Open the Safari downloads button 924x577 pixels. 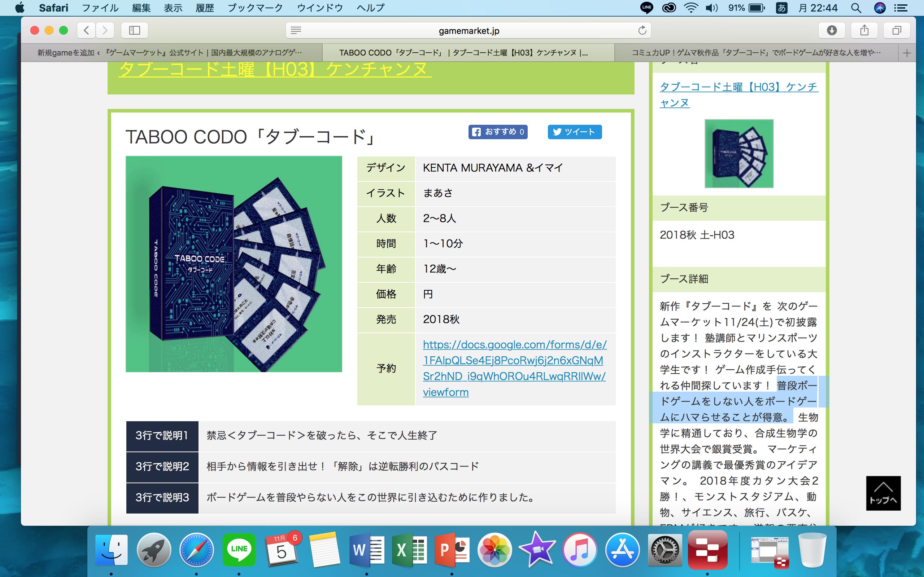[831, 30]
